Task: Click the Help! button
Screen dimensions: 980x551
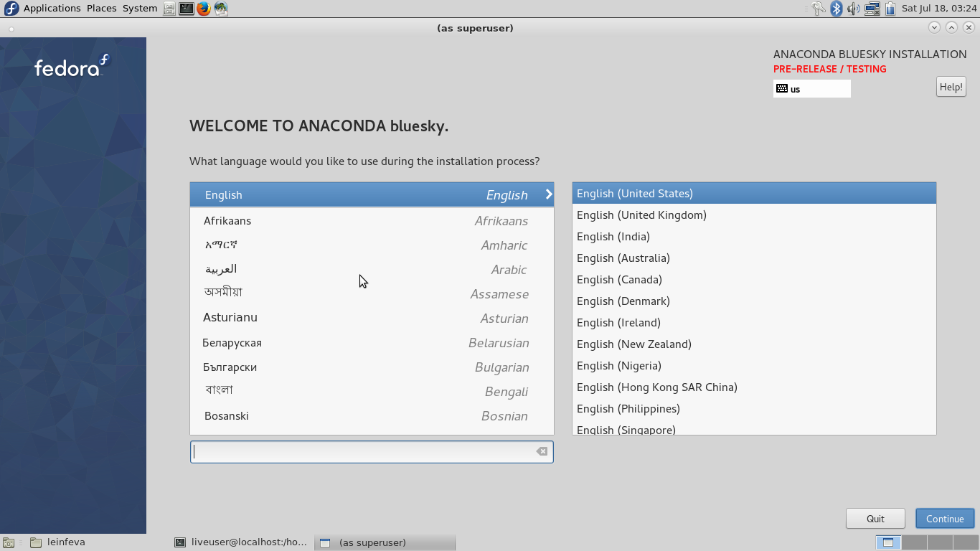Action: 951,87
